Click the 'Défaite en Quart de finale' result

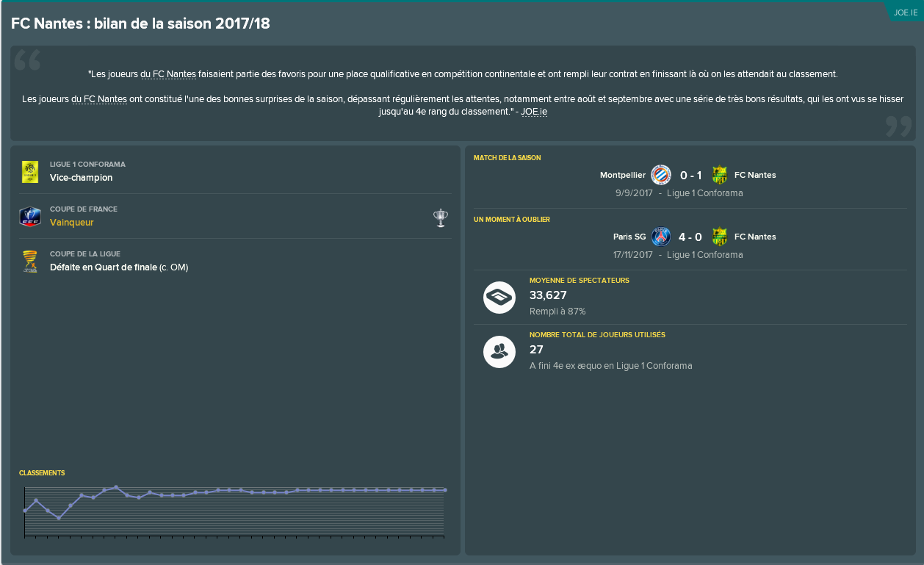pyautogui.click(x=104, y=267)
